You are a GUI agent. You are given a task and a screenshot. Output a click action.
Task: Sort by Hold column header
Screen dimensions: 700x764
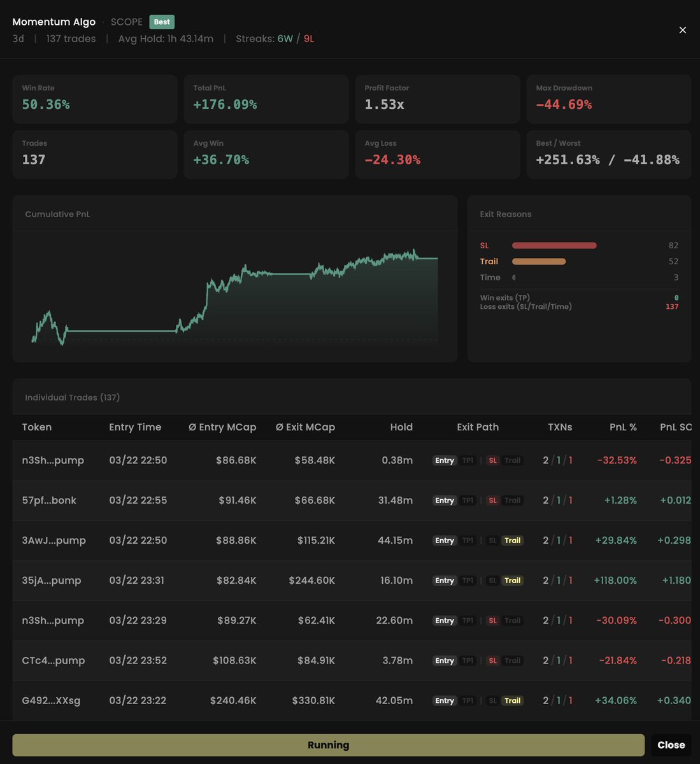pos(401,427)
